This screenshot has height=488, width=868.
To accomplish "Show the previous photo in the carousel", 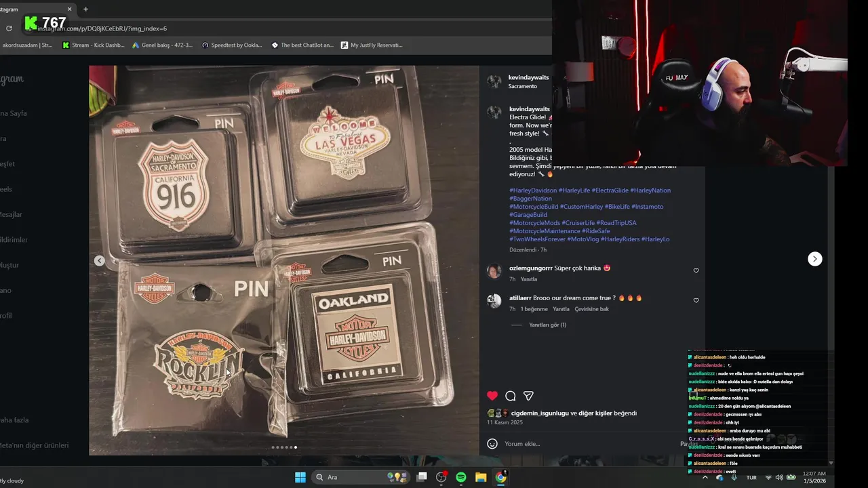I will click(x=99, y=260).
